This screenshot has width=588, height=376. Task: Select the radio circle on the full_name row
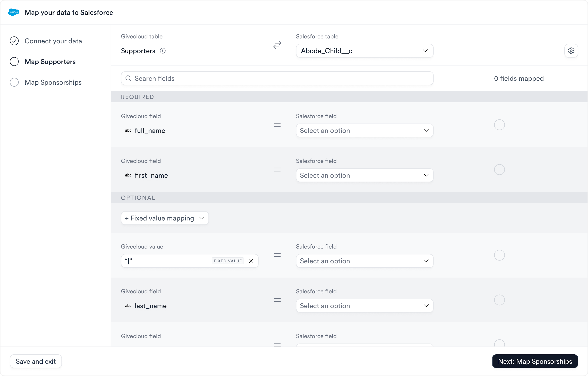tap(499, 125)
